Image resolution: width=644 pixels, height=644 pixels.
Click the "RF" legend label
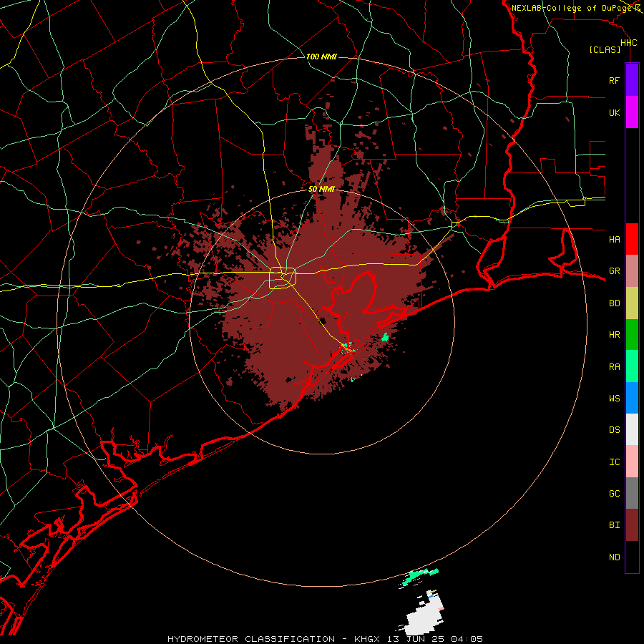tap(614, 80)
